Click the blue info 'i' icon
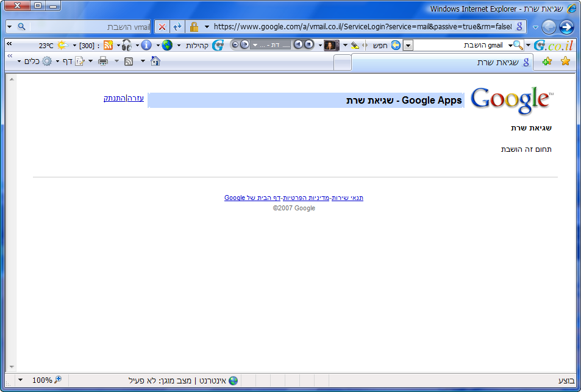The height and width of the screenshot is (392, 581). coord(146,45)
